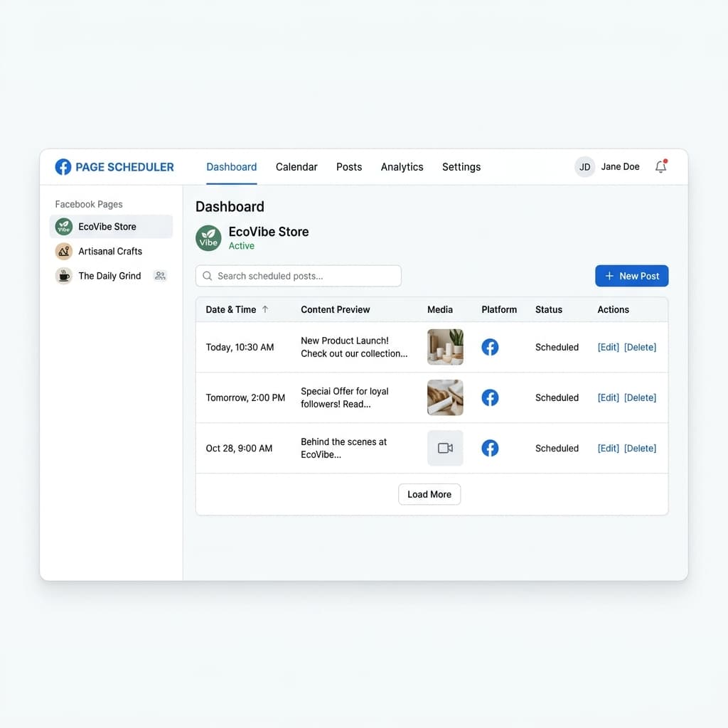Viewport: 728px width, 728px height.
Task: Go to the Posts tab
Action: click(349, 166)
